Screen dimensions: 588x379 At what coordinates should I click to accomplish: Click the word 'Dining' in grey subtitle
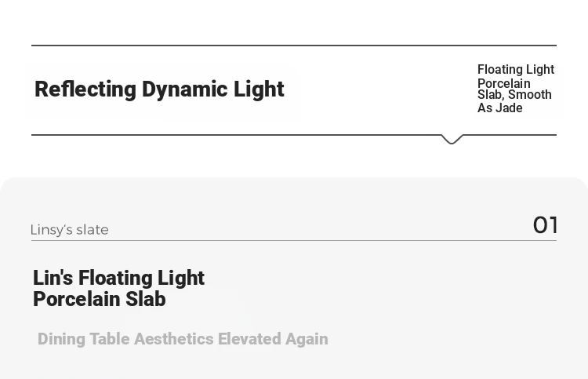[61, 339]
